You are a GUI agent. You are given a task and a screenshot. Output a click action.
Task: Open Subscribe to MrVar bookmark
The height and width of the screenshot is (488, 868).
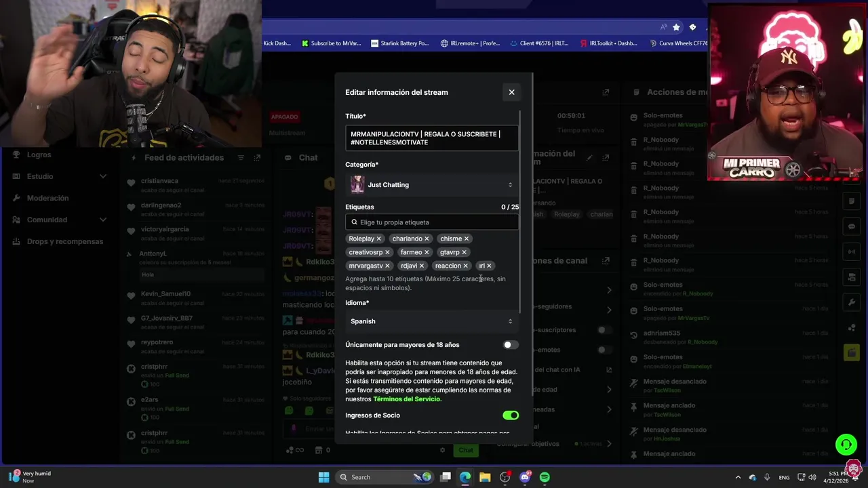(x=330, y=43)
